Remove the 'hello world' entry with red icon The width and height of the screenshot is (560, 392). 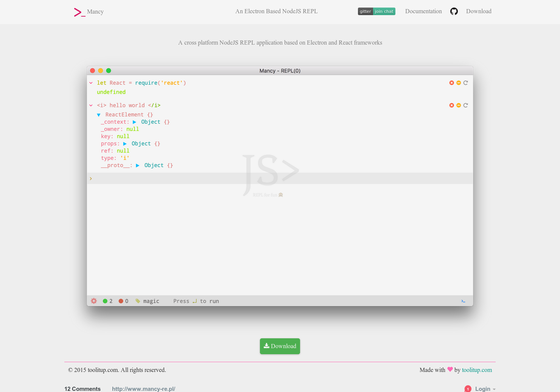coord(451,105)
